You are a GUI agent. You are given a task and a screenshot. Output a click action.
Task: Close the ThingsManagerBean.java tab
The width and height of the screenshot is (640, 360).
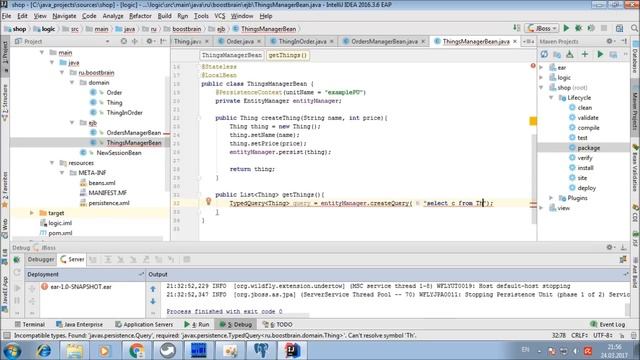click(515, 41)
